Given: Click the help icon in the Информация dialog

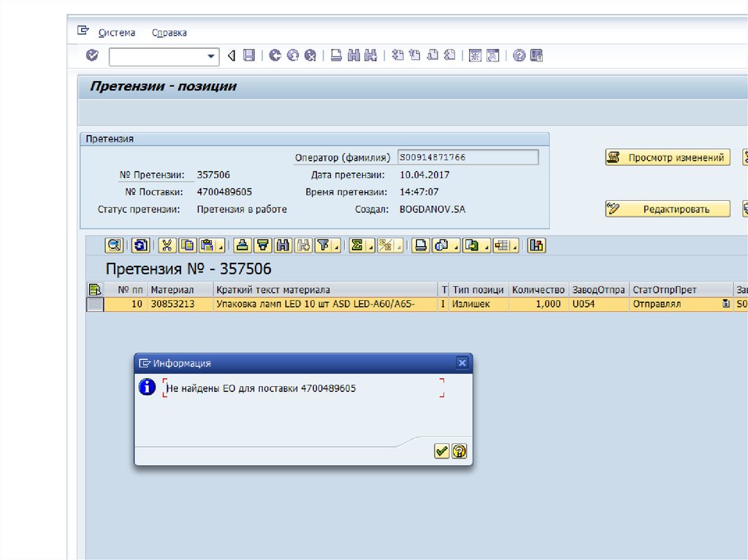Looking at the screenshot, I should (459, 451).
